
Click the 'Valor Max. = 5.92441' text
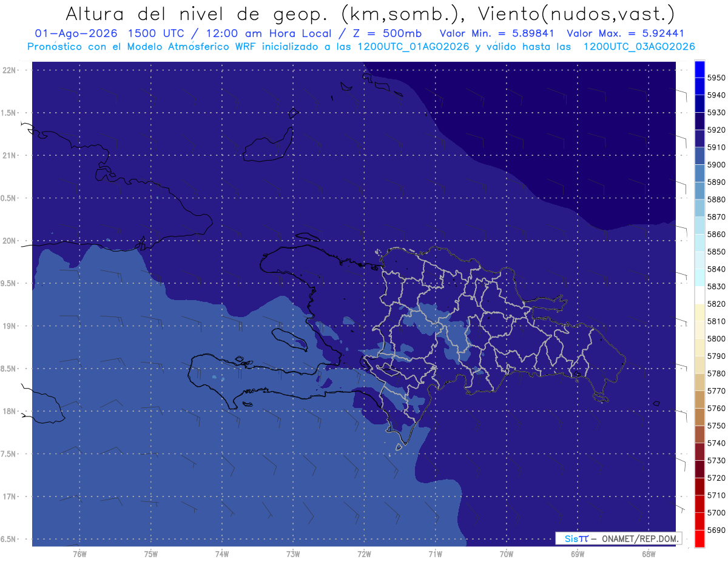click(625, 33)
